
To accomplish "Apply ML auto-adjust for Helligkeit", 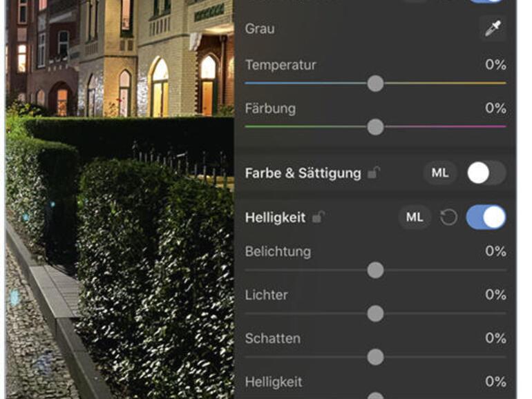I will click(415, 217).
